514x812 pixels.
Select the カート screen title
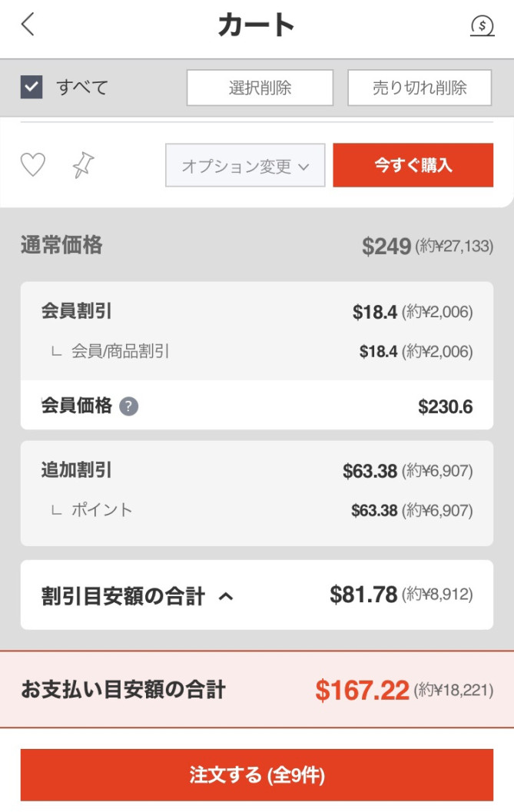click(257, 24)
